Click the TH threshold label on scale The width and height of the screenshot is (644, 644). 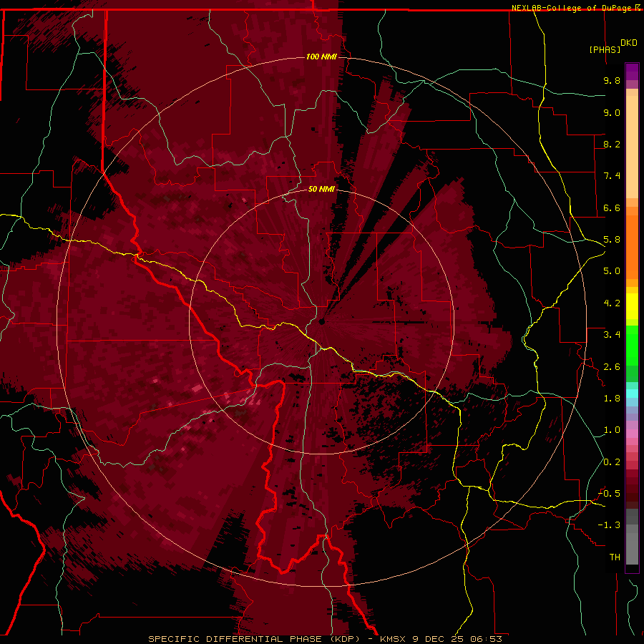coord(615,557)
